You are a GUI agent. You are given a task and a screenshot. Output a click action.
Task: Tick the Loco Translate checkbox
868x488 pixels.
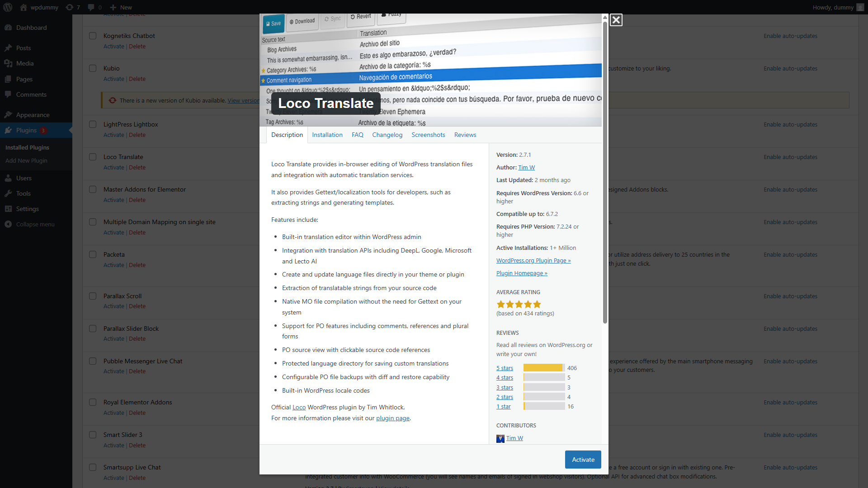pyautogui.click(x=93, y=157)
